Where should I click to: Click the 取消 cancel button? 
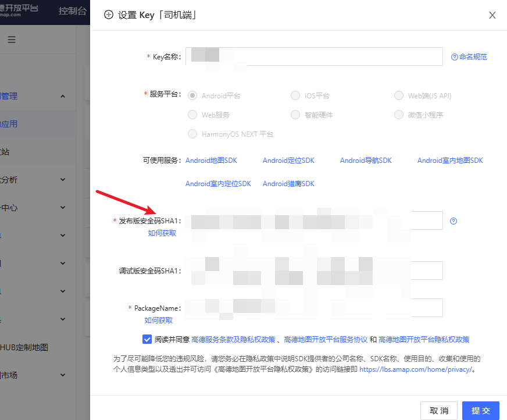coord(438,411)
